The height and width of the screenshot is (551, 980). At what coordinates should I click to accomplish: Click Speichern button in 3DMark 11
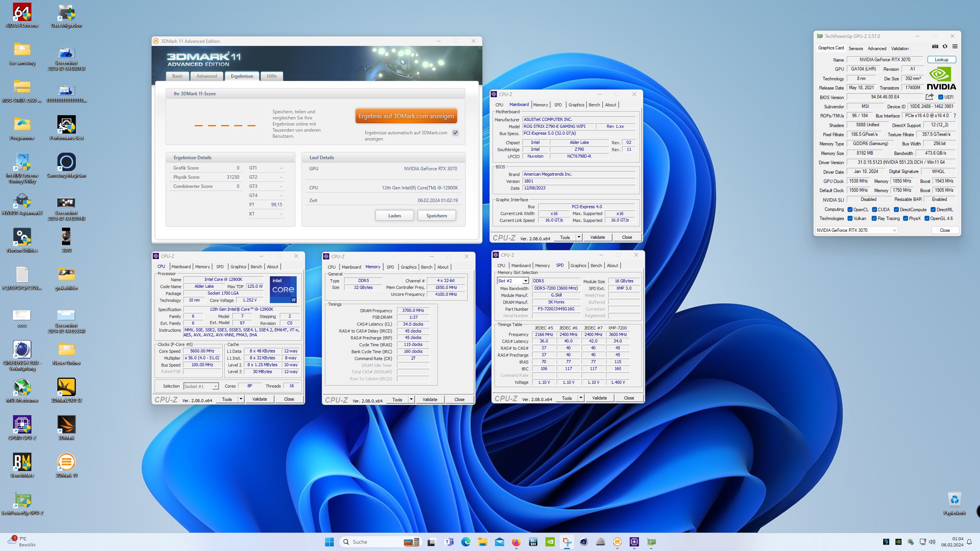[x=437, y=215]
